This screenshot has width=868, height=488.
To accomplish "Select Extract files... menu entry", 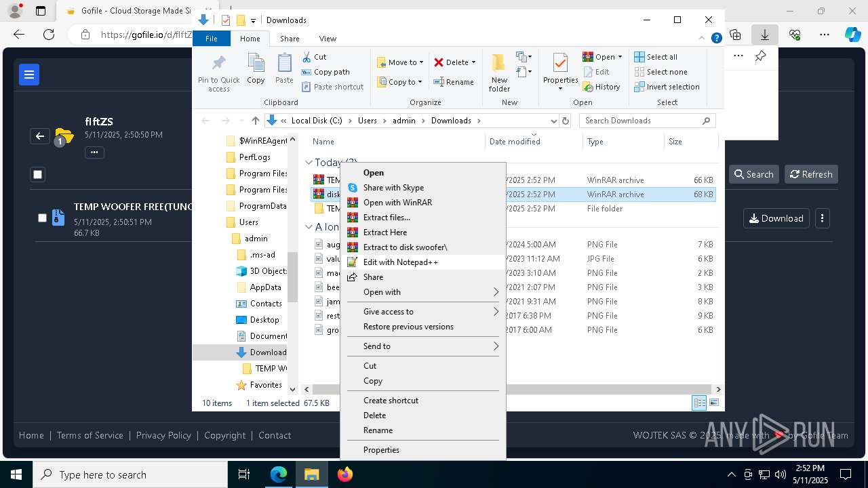I will pos(423,218).
